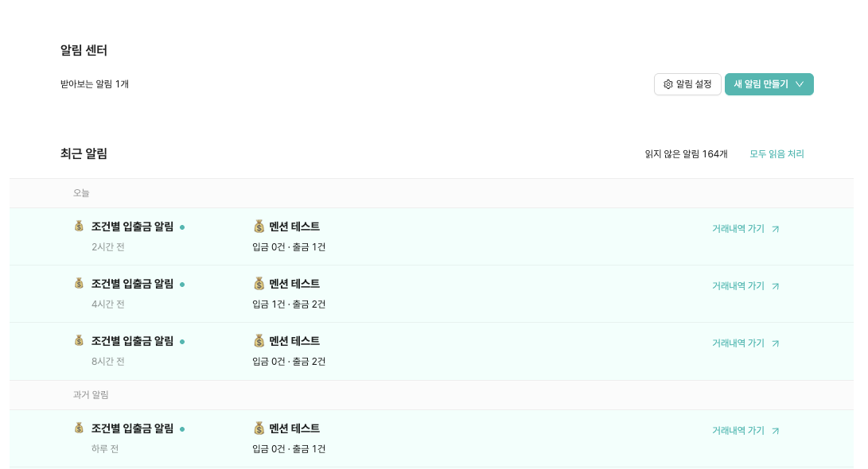Click the unread dot on 2시간 전 alert
868x469 pixels.
tap(182, 227)
